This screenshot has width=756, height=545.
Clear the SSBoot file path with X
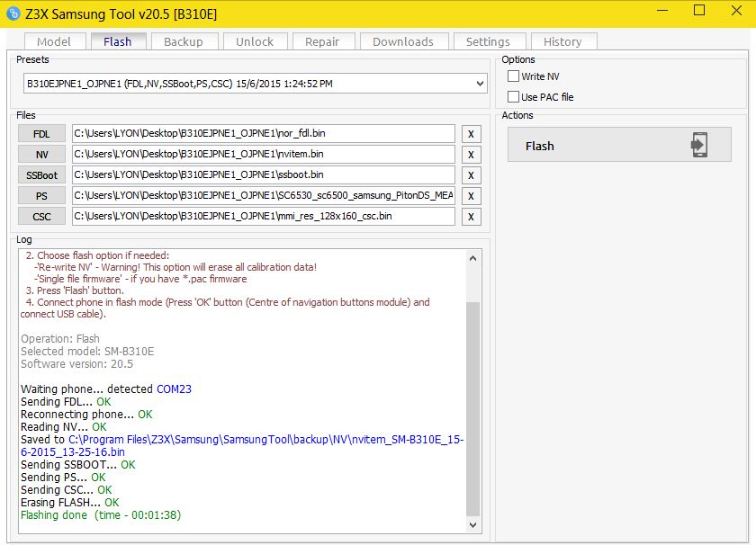tap(471, 175)
